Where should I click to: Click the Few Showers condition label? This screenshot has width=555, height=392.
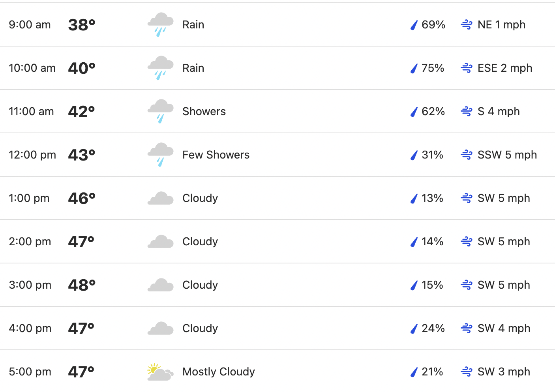click(216, 155)
